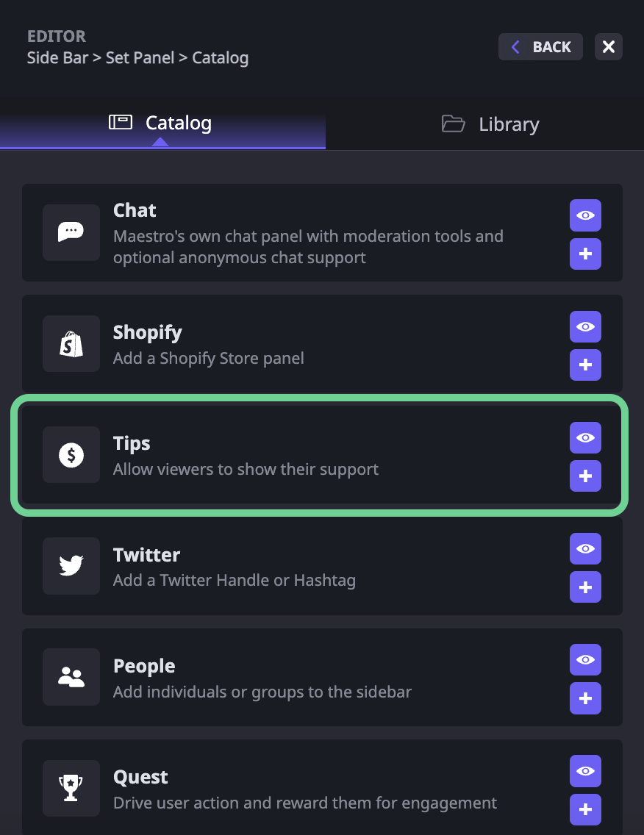644x835 pixels.
Task: Select the People group icon
Action: (71, 677)
